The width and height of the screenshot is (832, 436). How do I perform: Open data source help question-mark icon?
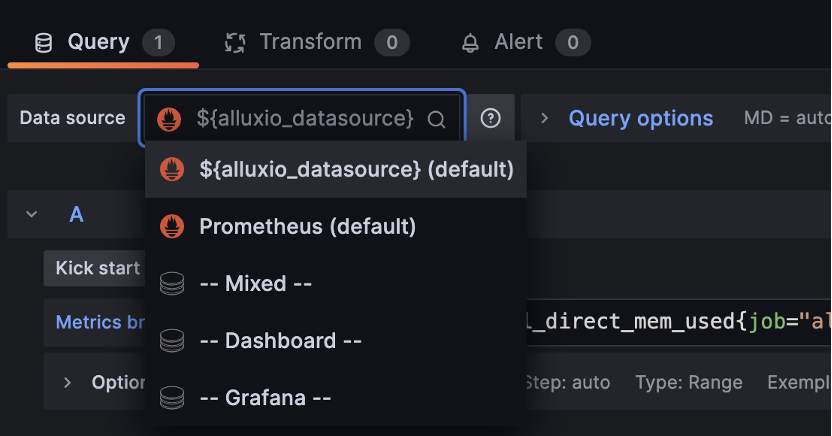[x=491, y=118]
